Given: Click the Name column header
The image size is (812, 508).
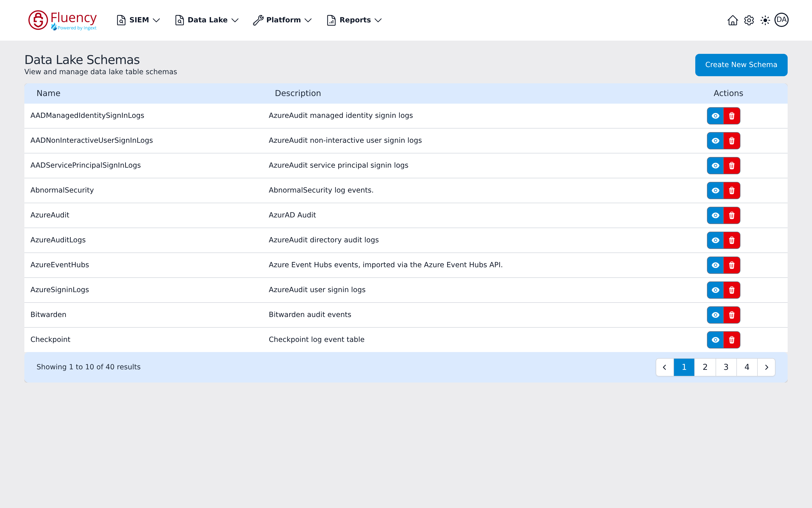Looking at the screenshot, I should tap(48, 93).
